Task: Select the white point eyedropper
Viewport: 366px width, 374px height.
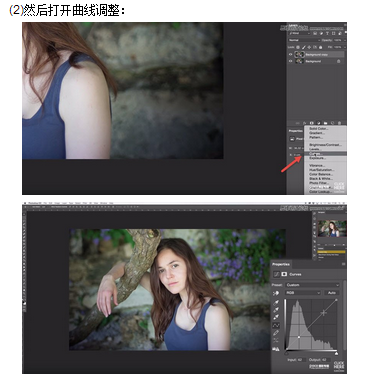Action: click(x=276, y=317)
